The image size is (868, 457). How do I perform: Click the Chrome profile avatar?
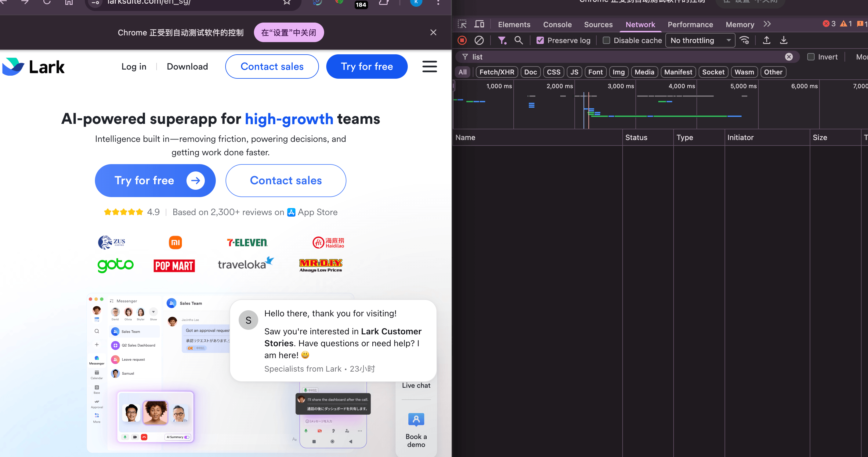point(416,2)
